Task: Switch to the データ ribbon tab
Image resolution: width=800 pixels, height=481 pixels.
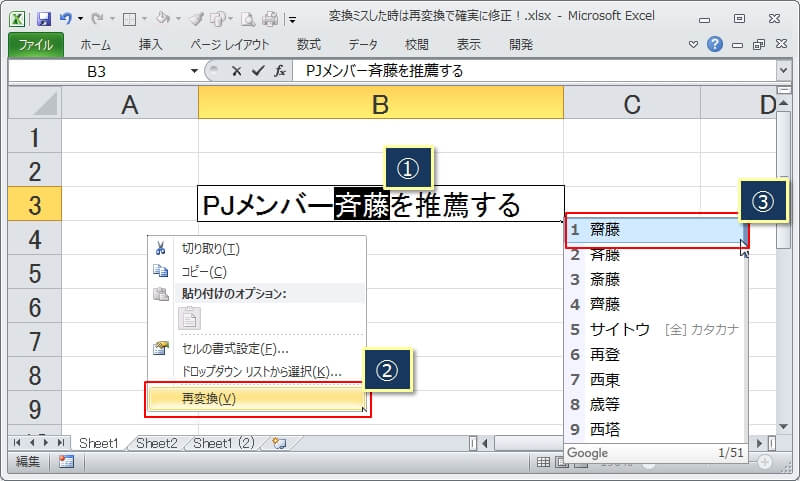Action: (x=363, y=45)
